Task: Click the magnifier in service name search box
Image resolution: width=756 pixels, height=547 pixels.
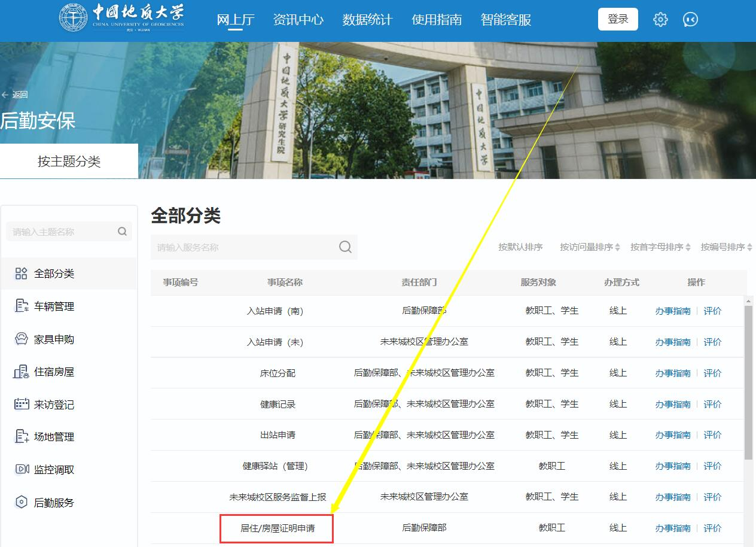Action: coord(345,247)
